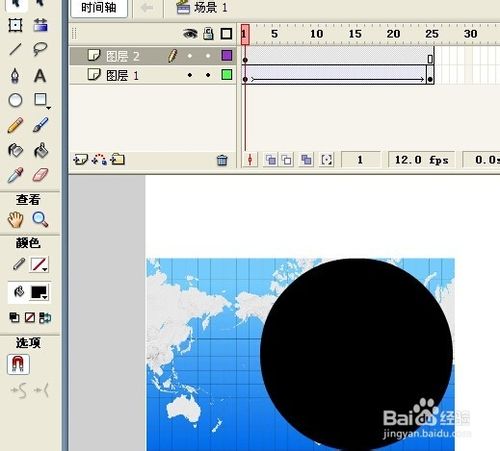Click the Insert Layer icon
This screenshot has width=500, height=451.
[81, 160]
